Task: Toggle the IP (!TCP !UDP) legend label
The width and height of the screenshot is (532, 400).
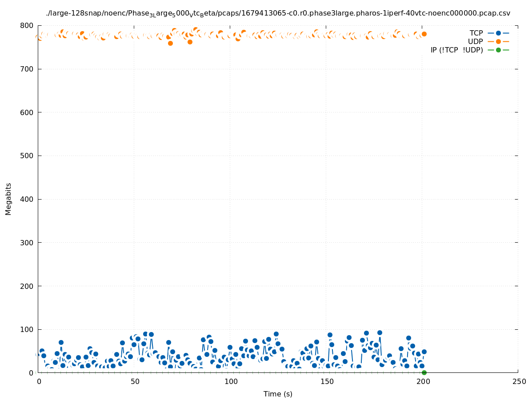Action: tap(456, 50)
